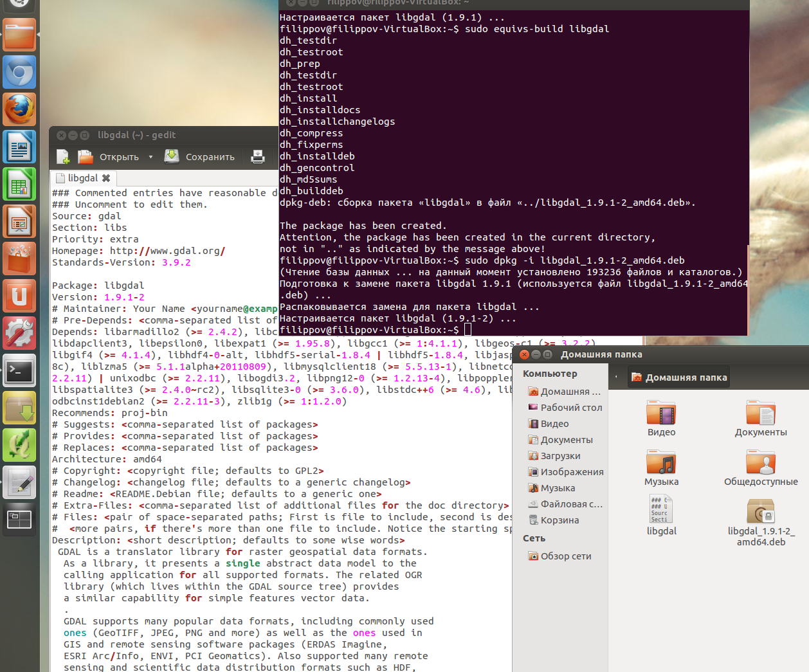This screenshot has width=809, height=672.
Task: Open the Общедоступные folder
Action: point(761,463)
